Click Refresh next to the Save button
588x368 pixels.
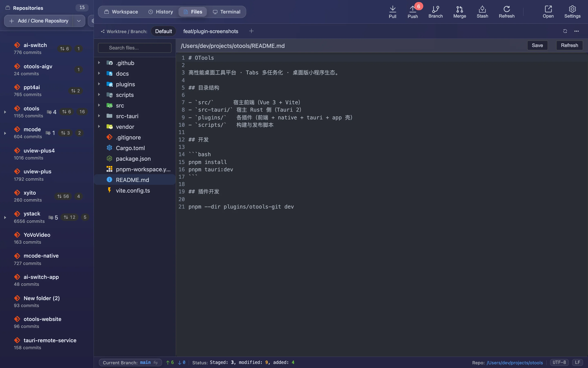tap(569, 45)
